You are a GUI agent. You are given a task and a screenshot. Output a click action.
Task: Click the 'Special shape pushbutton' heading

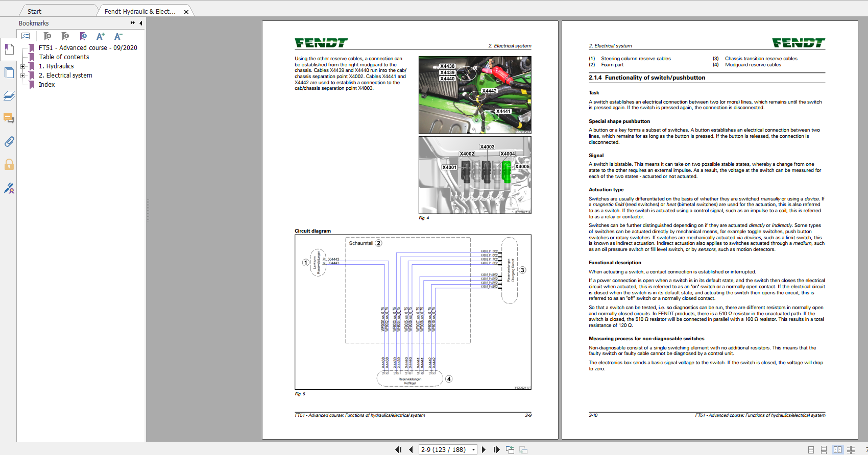pyautogui.click(x=619, y=121)
